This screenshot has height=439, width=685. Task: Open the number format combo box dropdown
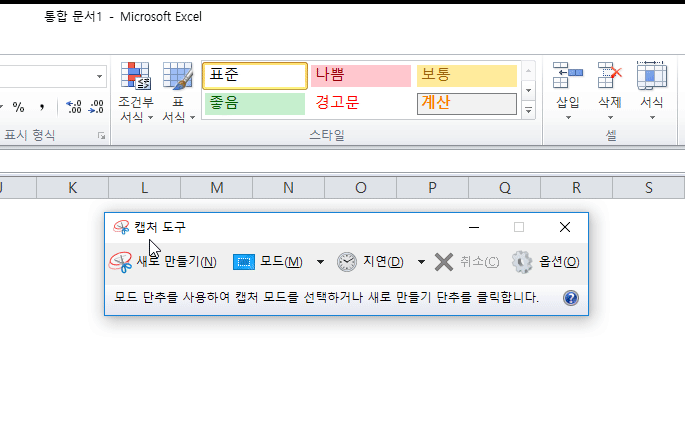click(100, 76)
